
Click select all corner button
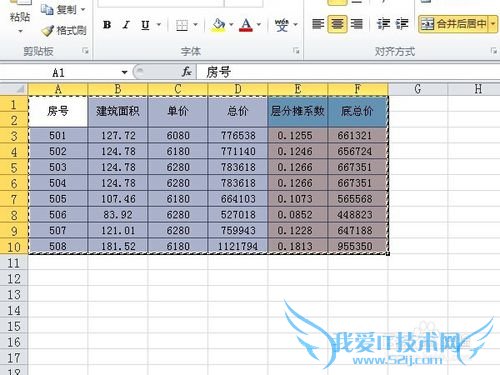(14, 89)
